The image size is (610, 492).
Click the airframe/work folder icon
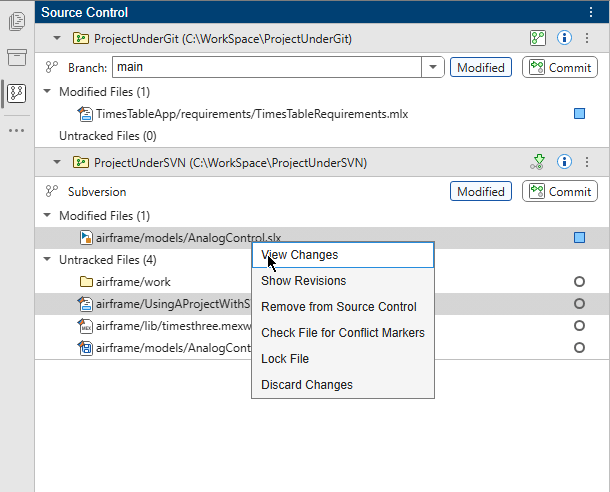click(86, 281)
